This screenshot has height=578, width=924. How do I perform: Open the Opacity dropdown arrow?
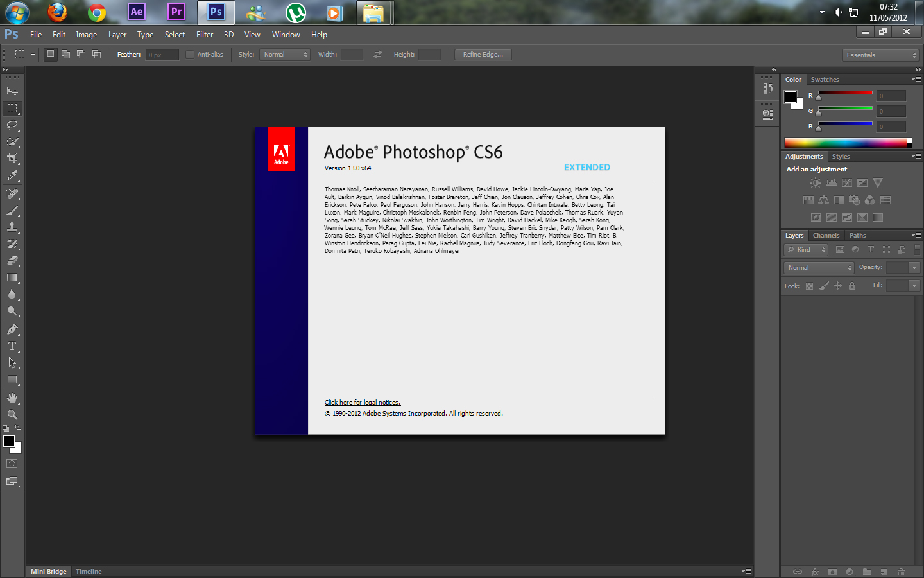click(x=915, y=268)
